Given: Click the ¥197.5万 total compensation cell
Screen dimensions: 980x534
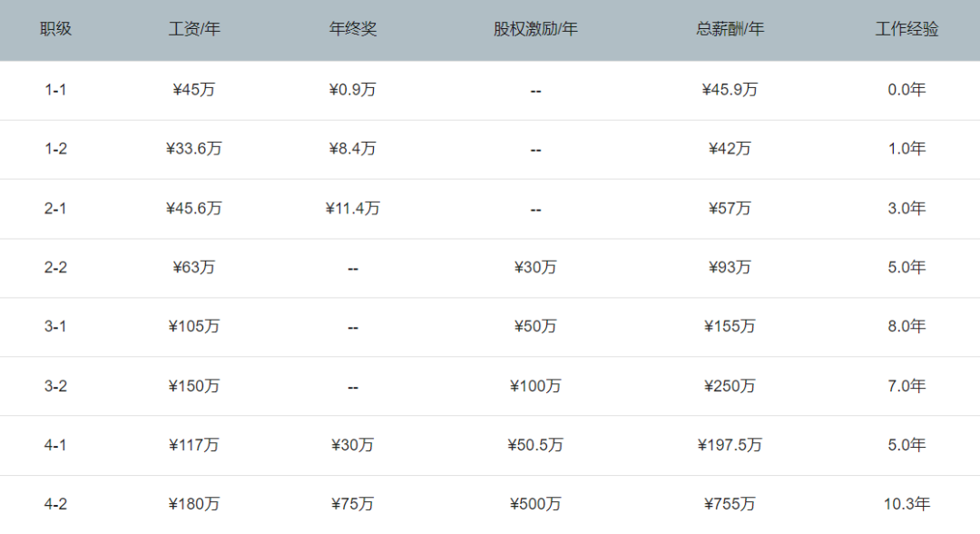Looking at the screenshot, I should point(730,445).
